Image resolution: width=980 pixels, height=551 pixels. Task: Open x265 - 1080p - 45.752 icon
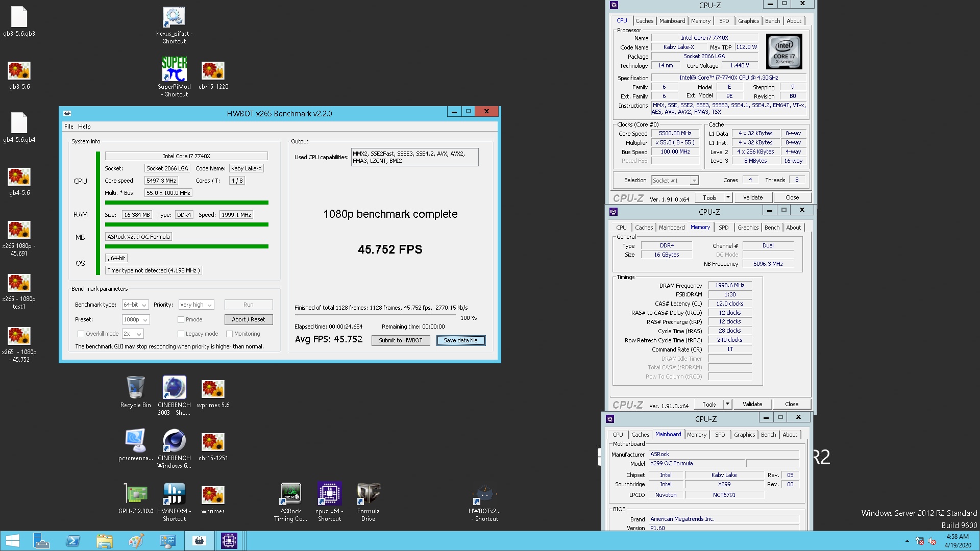(19, 344)
